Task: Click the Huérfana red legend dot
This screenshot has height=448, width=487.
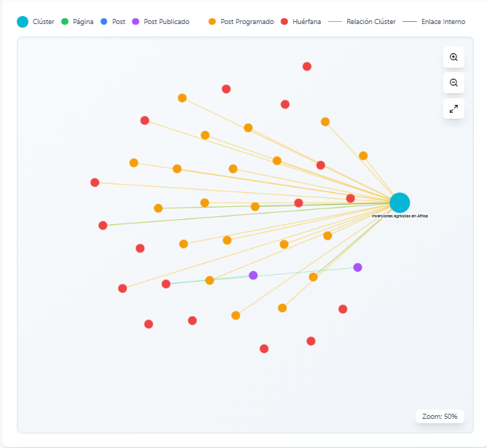Action: [284, 22]
